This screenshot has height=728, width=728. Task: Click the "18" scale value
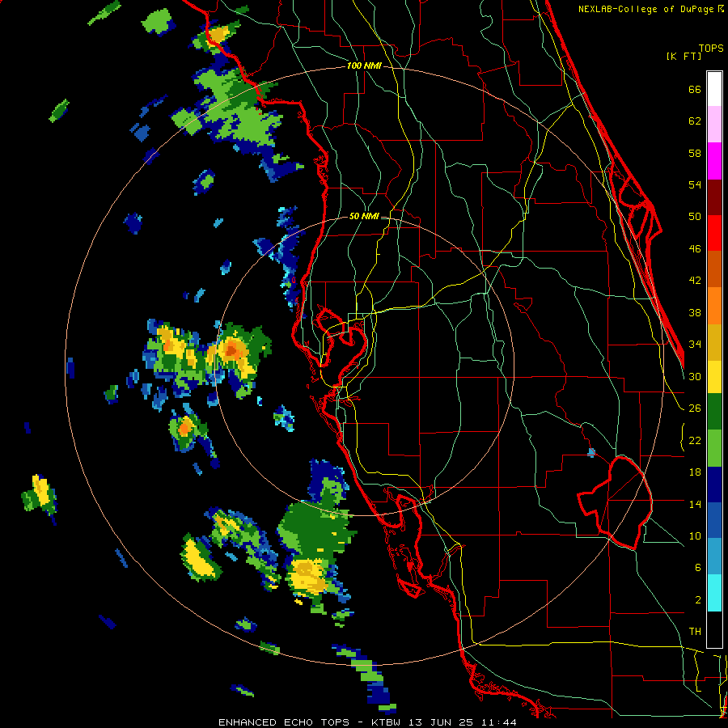[695, 472]
